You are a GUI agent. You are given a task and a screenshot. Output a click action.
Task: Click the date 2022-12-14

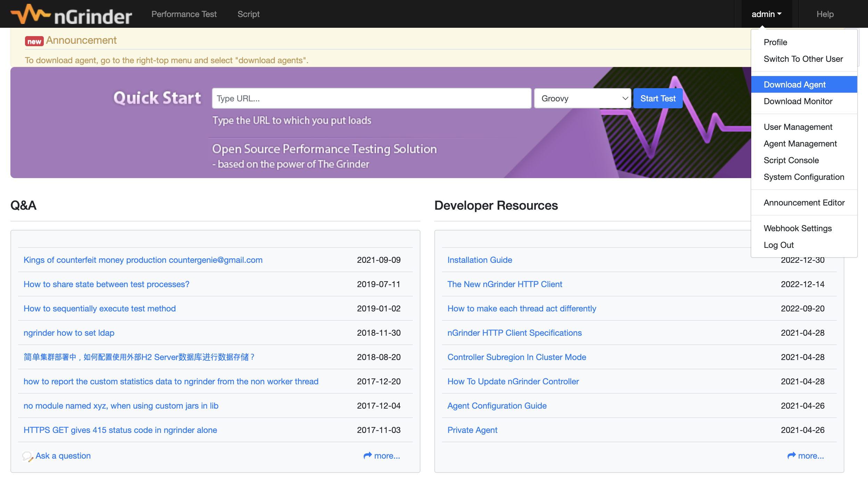(x=803, y=284)
